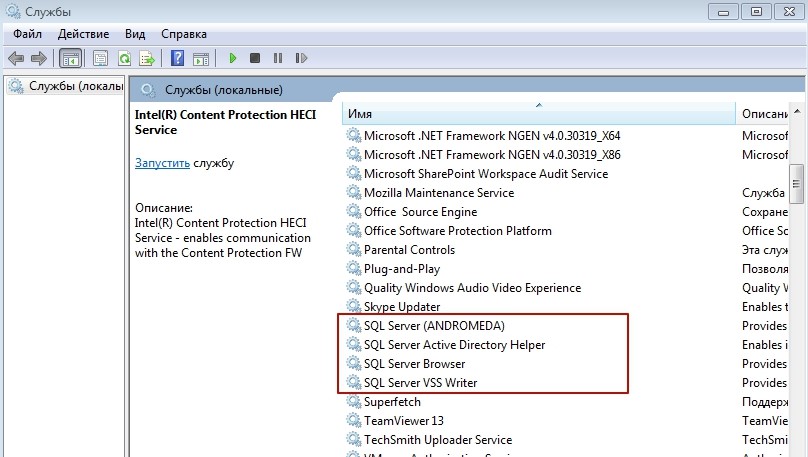Click the gear icon beside Skype Updater
The image size is (808, 457).
(354, 306)
